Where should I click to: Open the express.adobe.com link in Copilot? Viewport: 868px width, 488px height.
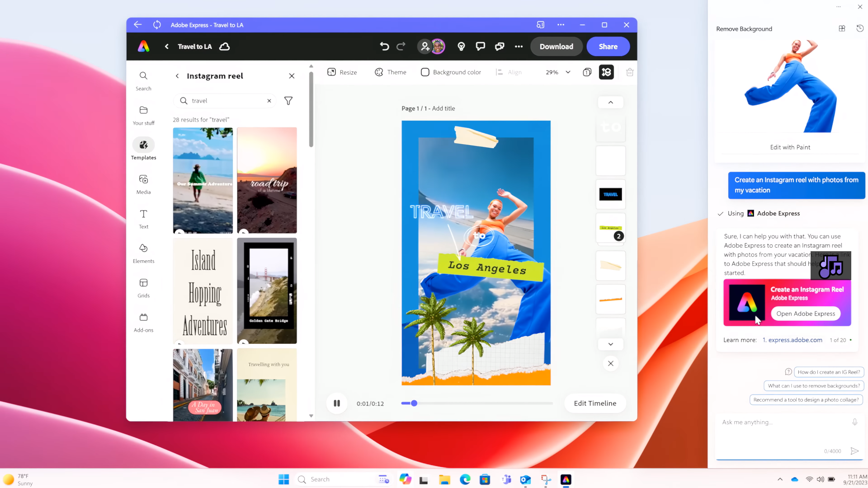[x=795, y=340]
